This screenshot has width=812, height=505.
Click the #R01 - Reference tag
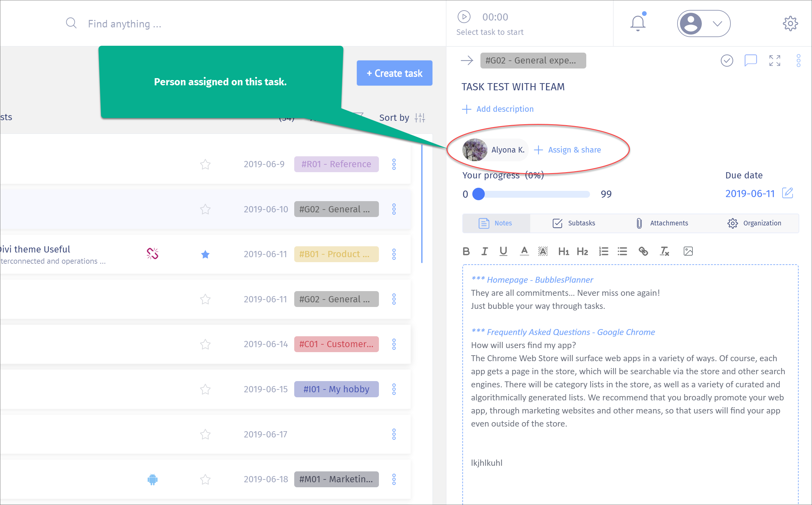pos(336,164)
